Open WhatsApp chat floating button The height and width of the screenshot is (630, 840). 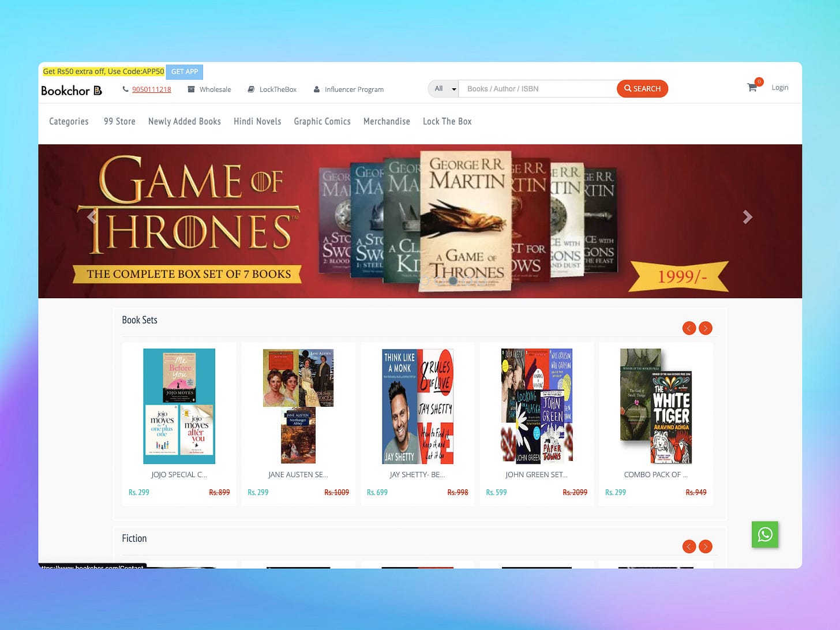coord(765,535)
